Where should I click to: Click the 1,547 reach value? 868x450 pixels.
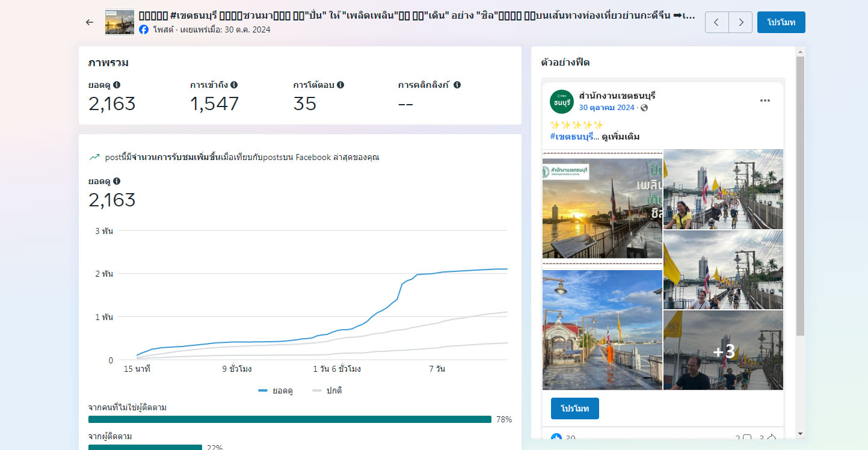[214, 104]
